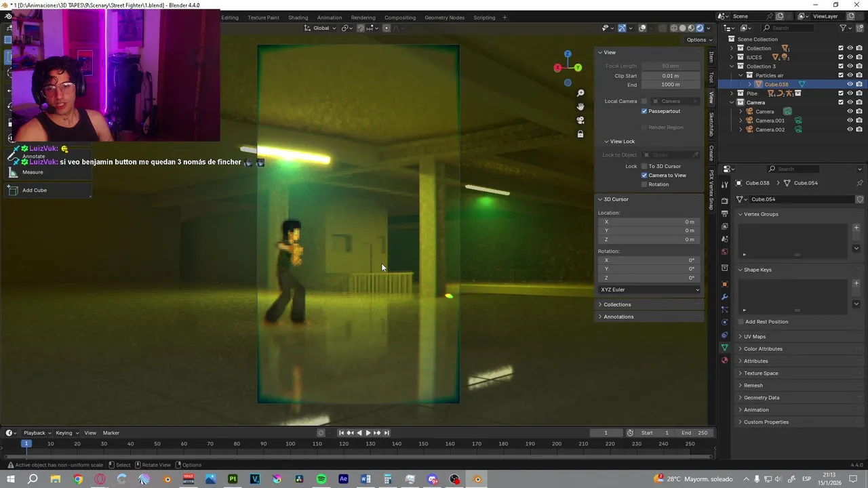The height and width of the screenshot is (488, 868).
Task: Switch to rendered viewport shading sphere
Action: (x=700, y=28)
